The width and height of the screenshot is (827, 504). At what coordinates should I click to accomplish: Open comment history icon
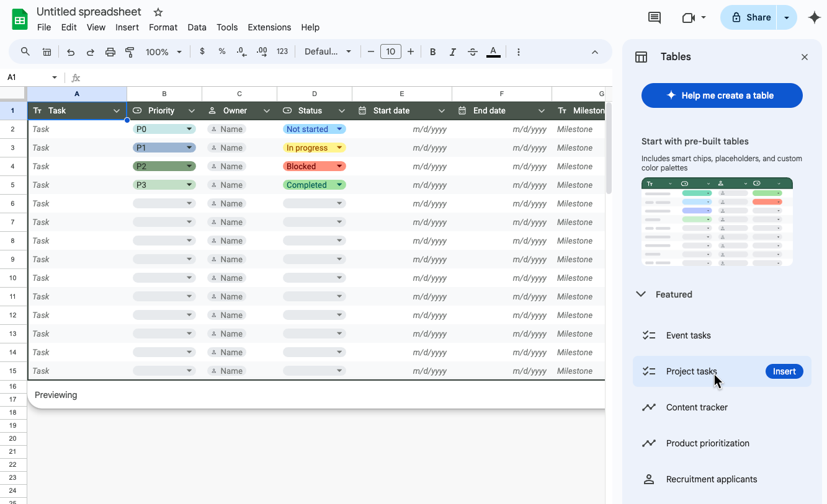[654, 18]
